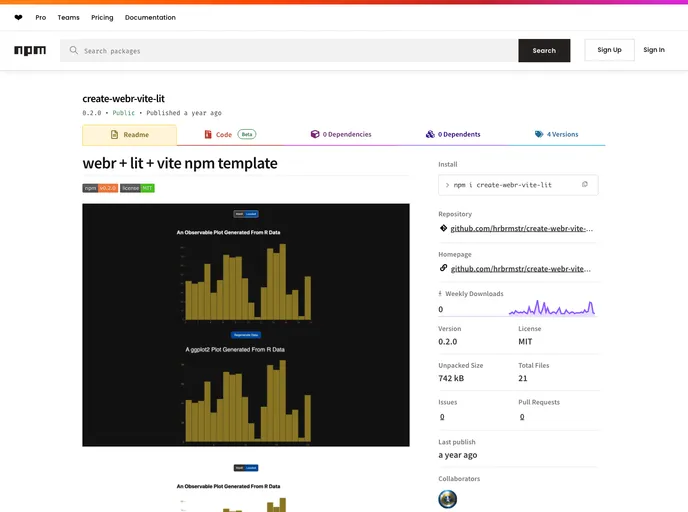Focus the Search packages input field

[x=289, y=50]
